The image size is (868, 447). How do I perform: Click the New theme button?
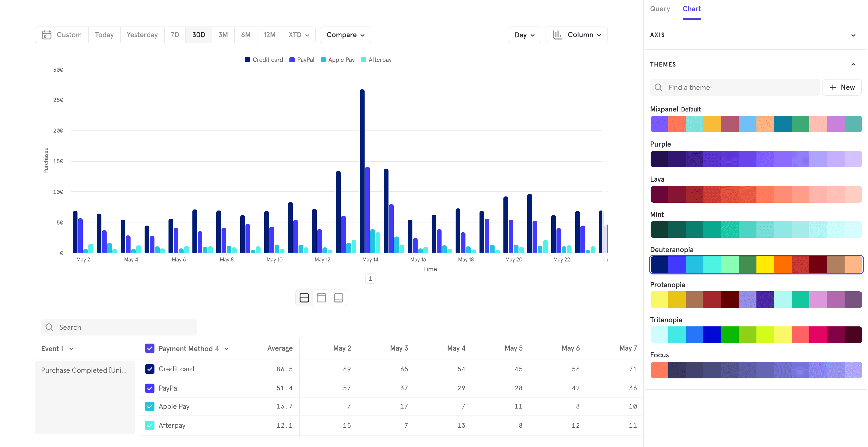[x=841, y=88]
